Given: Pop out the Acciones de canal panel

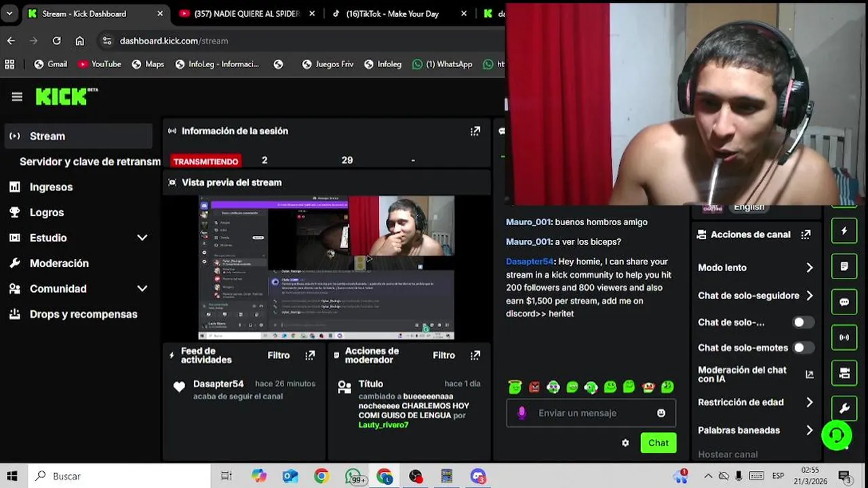Looking at the screenshot, I should (806, 235).
